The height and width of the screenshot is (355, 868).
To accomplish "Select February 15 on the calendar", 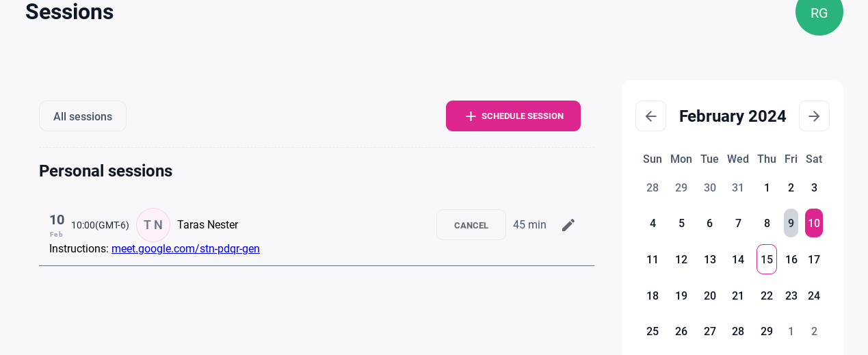I will coord(767,259).
